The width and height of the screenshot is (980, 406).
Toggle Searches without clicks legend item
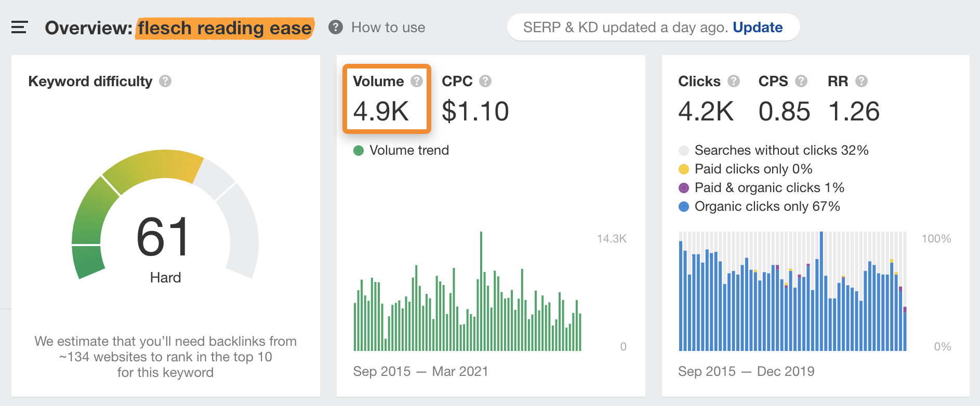point(684,151)
